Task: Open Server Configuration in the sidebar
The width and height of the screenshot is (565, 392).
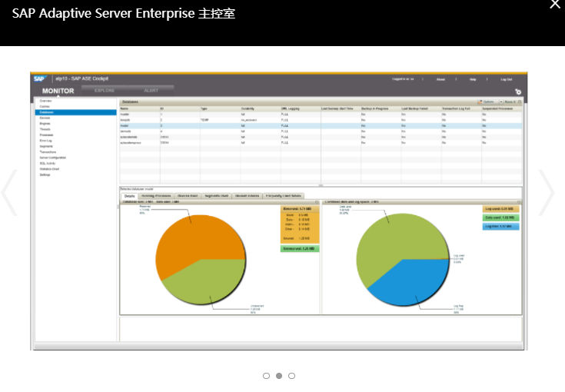Action: 52,158
